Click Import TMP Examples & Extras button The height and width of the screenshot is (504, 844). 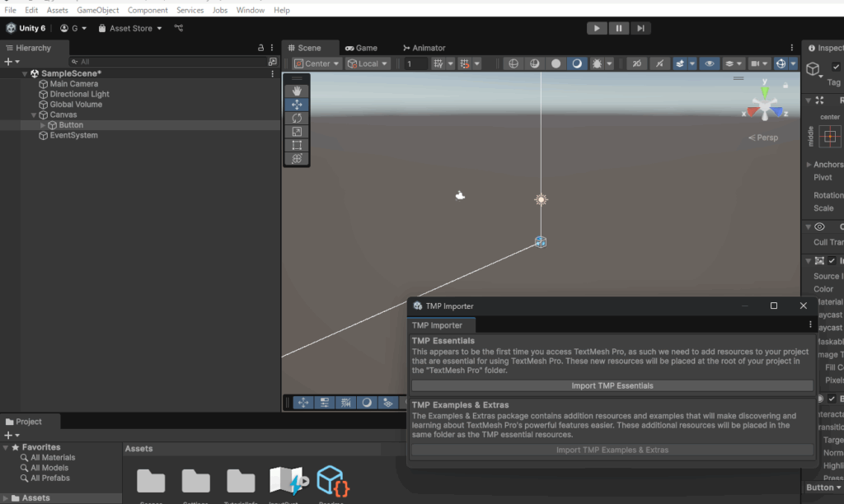pyautogui.click(x=612, y=450)
